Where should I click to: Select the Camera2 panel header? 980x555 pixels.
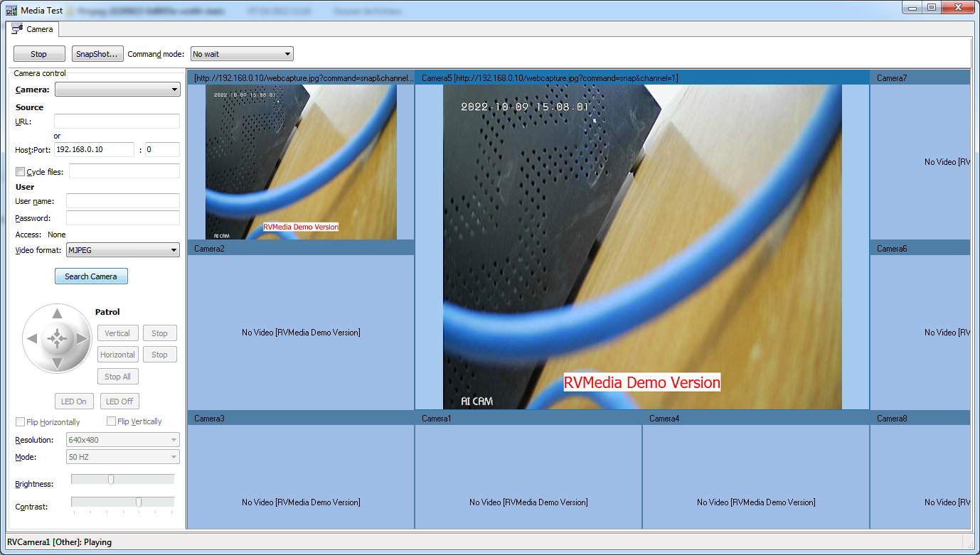[301, 248]
